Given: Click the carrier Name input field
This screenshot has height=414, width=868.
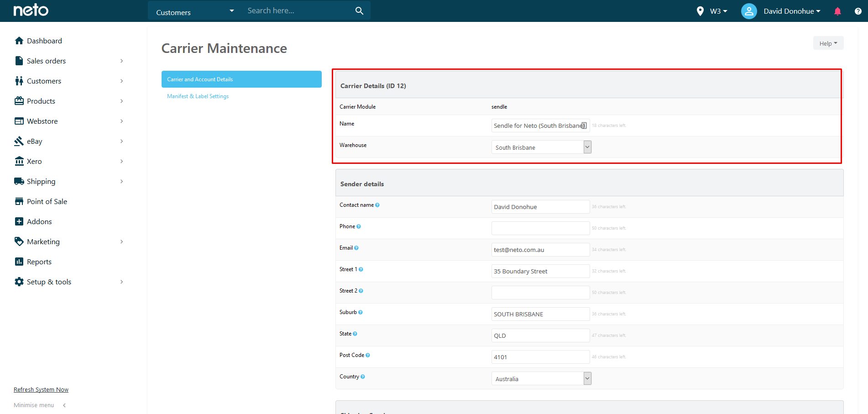Looking at the screenshot, I should (540, 126).
